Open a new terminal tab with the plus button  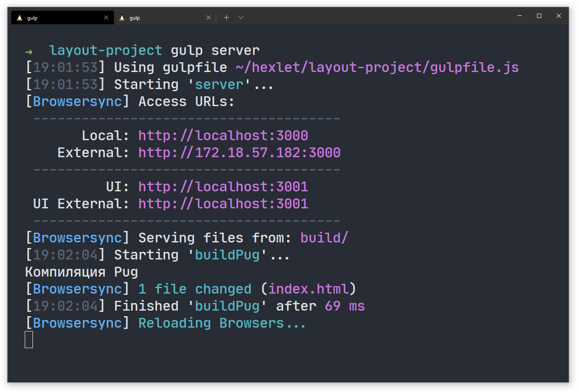pos(227,17)
